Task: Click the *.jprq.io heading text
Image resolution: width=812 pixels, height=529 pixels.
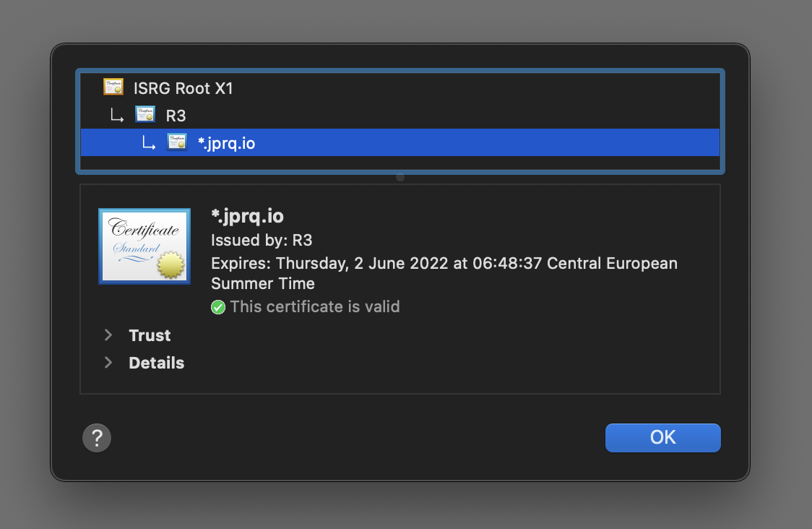Action: tap(246, 215)
